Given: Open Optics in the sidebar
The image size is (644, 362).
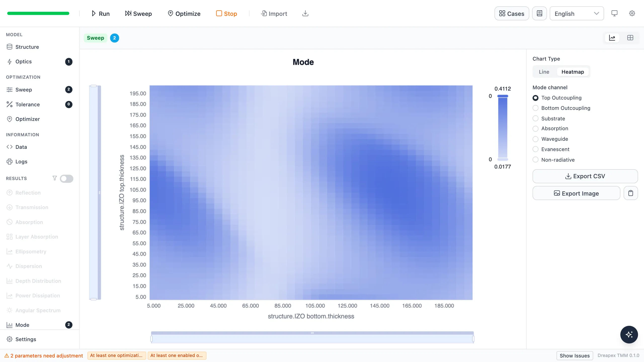Looking at the screenshot, I should click(x=40, y=62).
